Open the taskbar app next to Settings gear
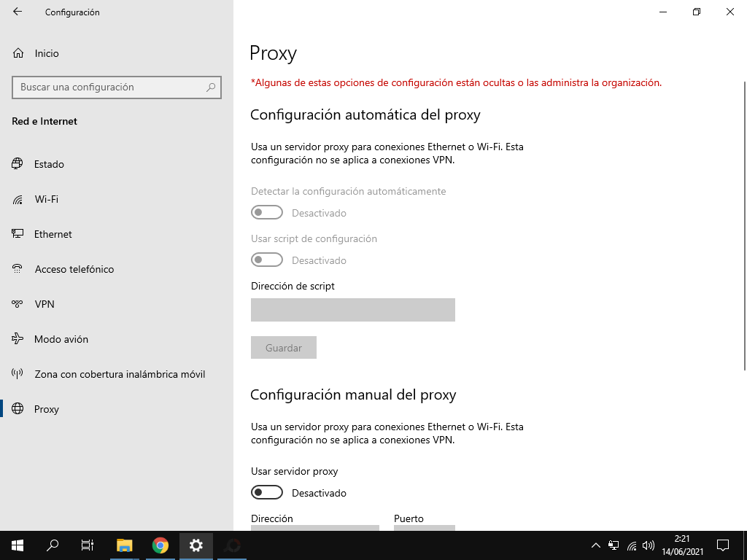The width and height of the screenshot is (747, 560). 233,545
